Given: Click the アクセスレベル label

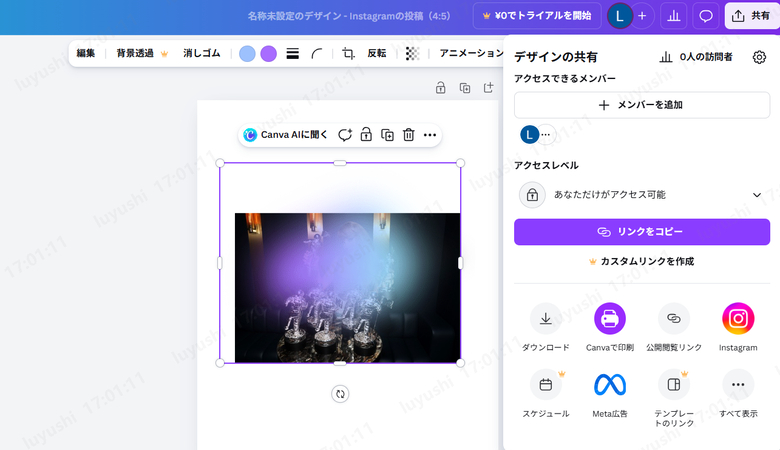Looking at the screenshot, I should [546, 165].
